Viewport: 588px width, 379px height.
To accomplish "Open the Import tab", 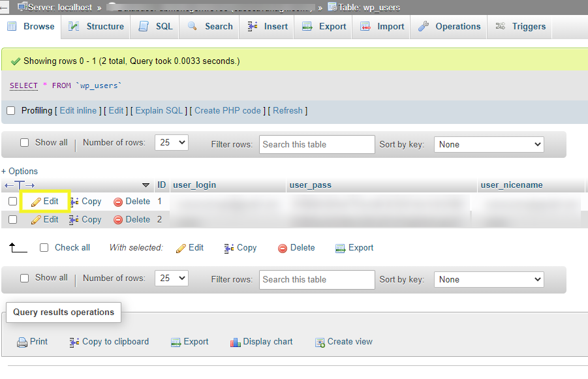I will pyautogui.click(x=381, y=27).
